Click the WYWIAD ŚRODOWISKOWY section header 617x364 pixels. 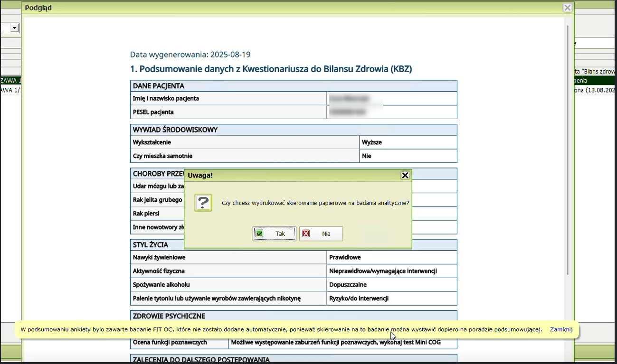pos(294,130)
